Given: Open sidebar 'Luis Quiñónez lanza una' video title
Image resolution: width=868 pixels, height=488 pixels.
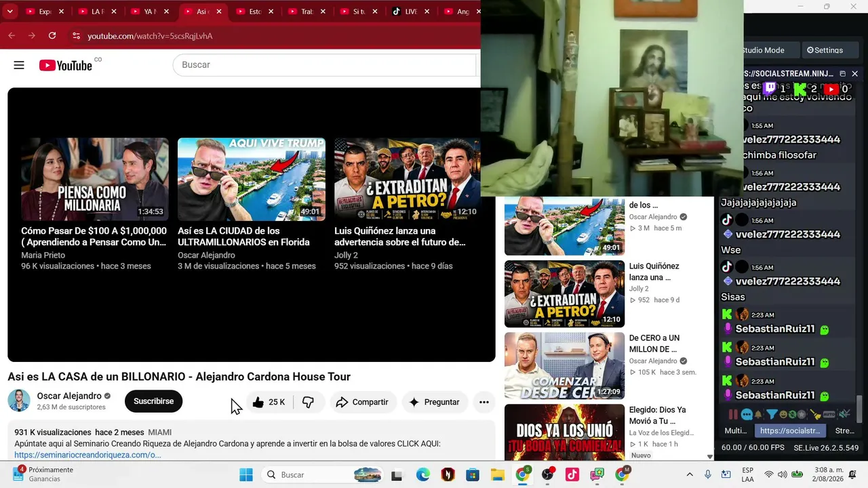Looking at the screenshot, I should pyautogui.click(x=654, y=272).
